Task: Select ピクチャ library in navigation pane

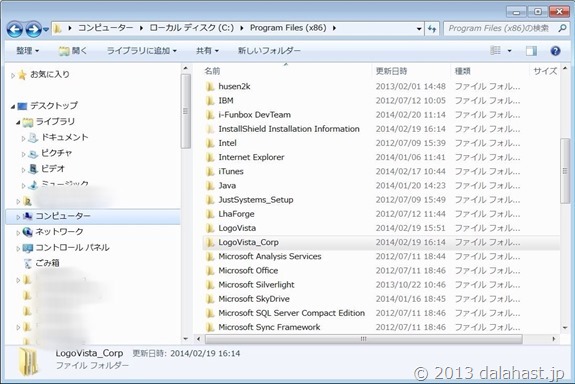Action: (56, 153)
